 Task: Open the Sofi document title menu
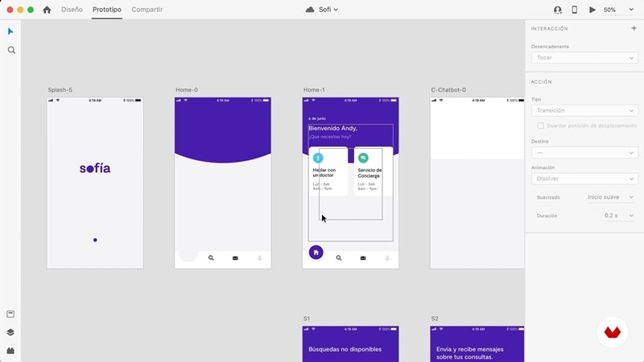pyautogui.click(x=322, y=10)
